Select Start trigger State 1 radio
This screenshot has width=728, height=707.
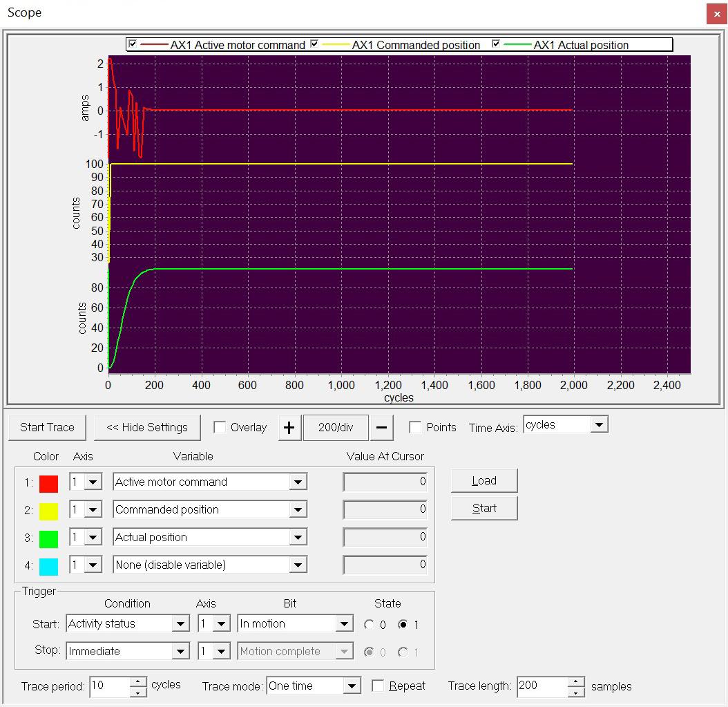point(403,625)
